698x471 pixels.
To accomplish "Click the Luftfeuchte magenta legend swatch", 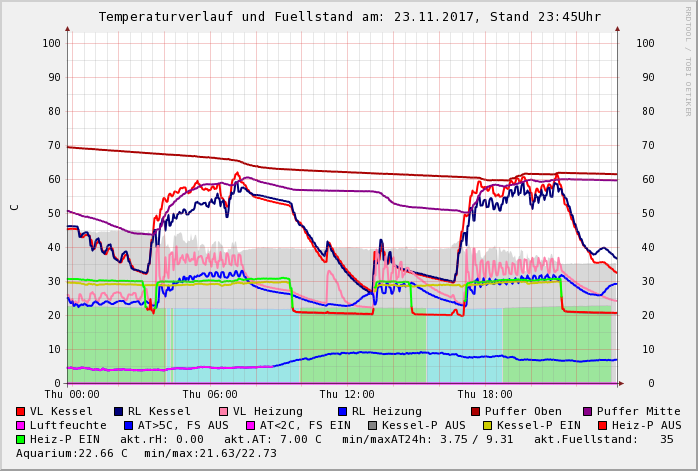I will coord(21,425).
